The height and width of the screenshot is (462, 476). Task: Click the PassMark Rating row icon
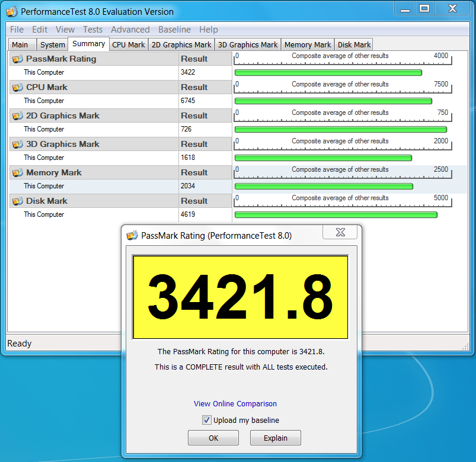pyautogui.click(x=18, y=59)
